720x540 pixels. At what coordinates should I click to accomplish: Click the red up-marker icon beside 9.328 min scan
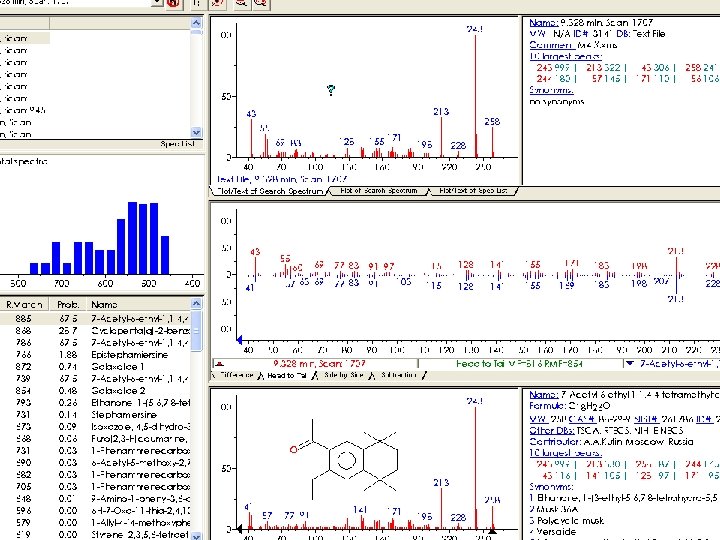click(220, 363)
